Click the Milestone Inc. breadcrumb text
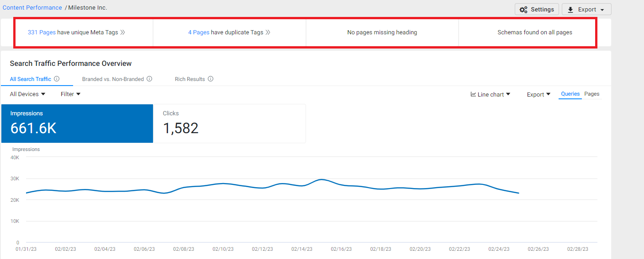The width and height of the screenshot is (644, 259). coord(88,8)
